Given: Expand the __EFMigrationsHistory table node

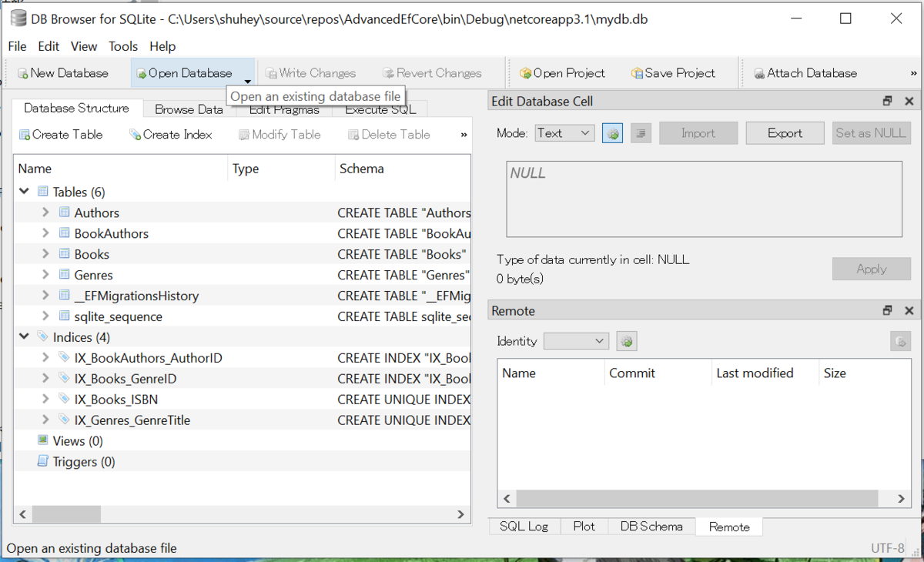Looking at the screenshot, I should point(45,296).
